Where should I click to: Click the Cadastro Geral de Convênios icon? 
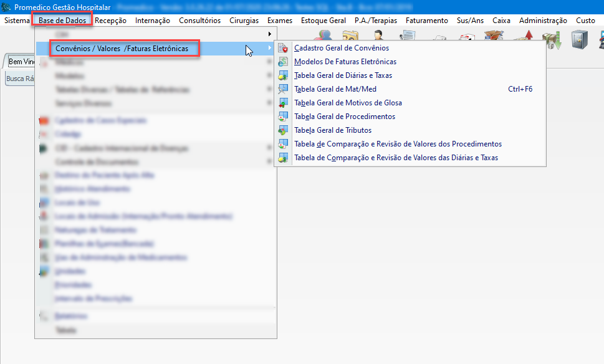[x=283, y=48]
